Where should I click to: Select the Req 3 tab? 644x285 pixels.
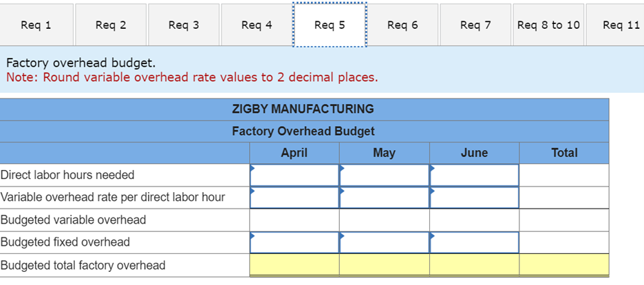(x=184, y=25)
